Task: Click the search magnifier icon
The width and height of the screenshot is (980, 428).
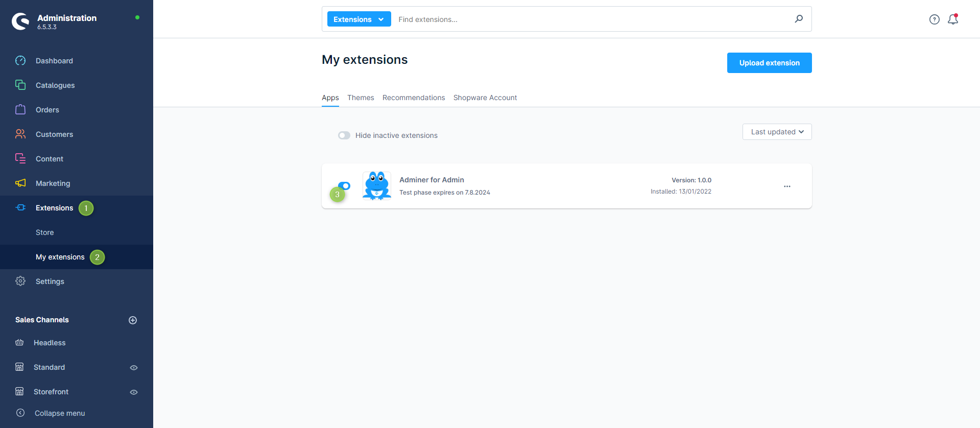Action: [799, 19]
